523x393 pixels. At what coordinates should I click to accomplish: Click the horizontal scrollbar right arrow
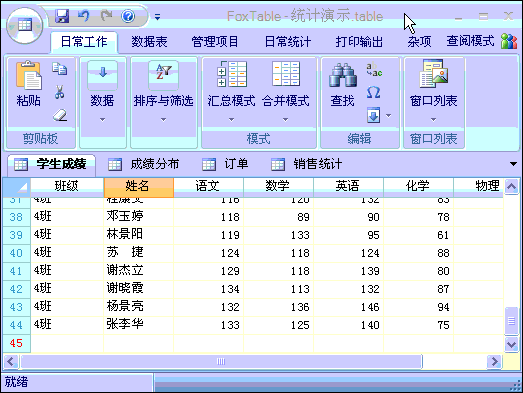pyautogui.click(x=494, y=362)
